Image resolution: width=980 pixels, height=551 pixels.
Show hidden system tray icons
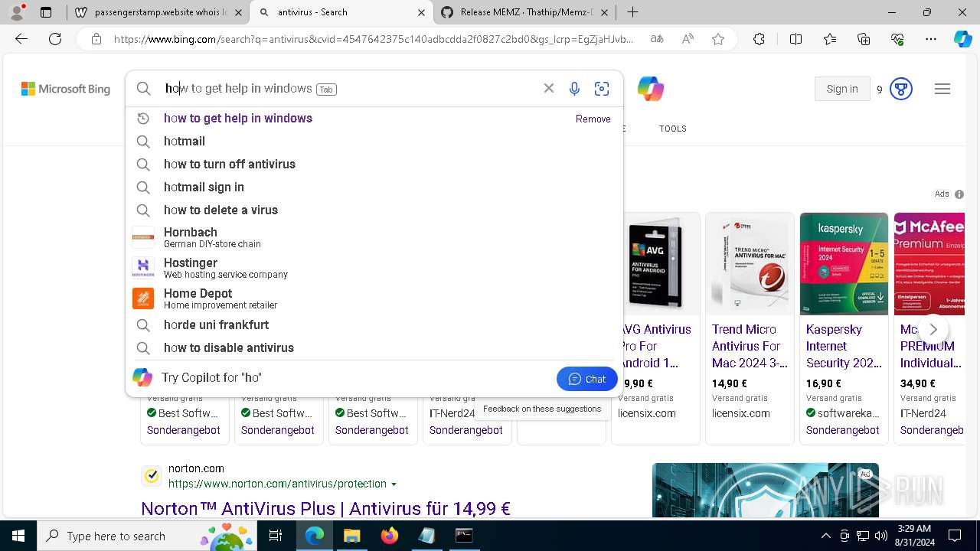coord(825,536)
